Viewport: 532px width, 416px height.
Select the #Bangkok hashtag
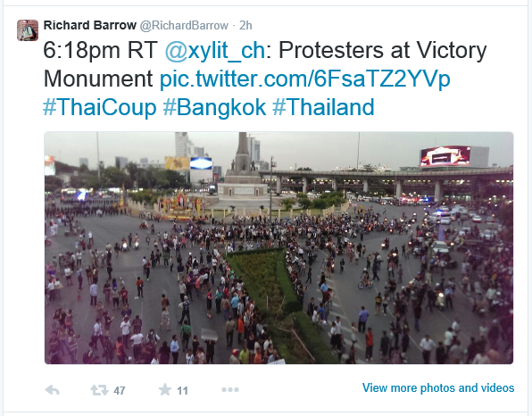pos(214,107)
